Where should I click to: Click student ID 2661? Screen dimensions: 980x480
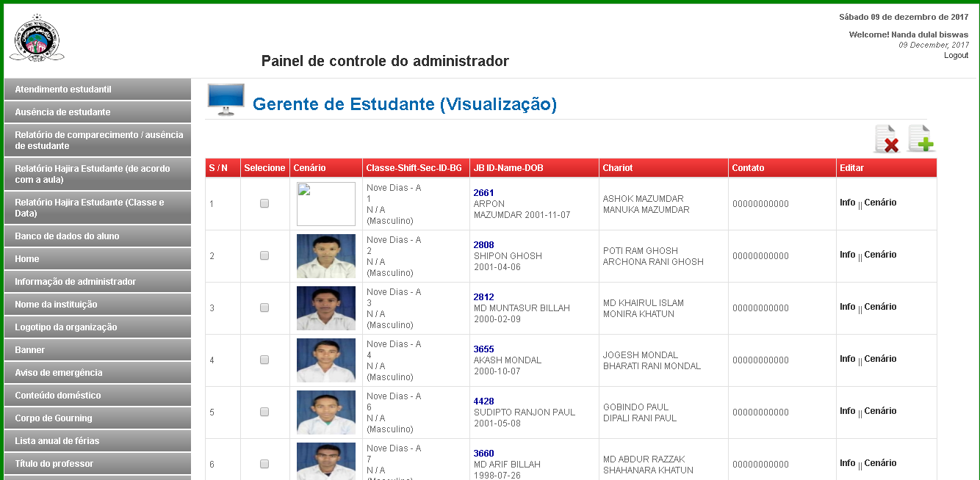click(x=483, y=193)
